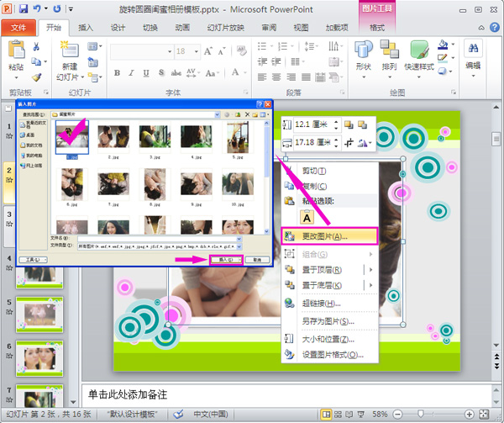Click the Crop icon in mini toolbar
The image size is (504, 423).
tap(349, 142)
